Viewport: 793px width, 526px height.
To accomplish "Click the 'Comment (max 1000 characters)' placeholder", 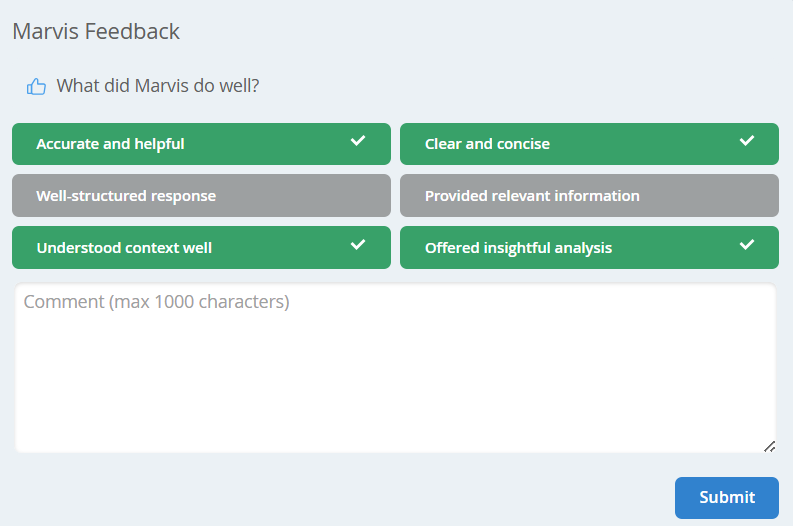I will [156, 302].
